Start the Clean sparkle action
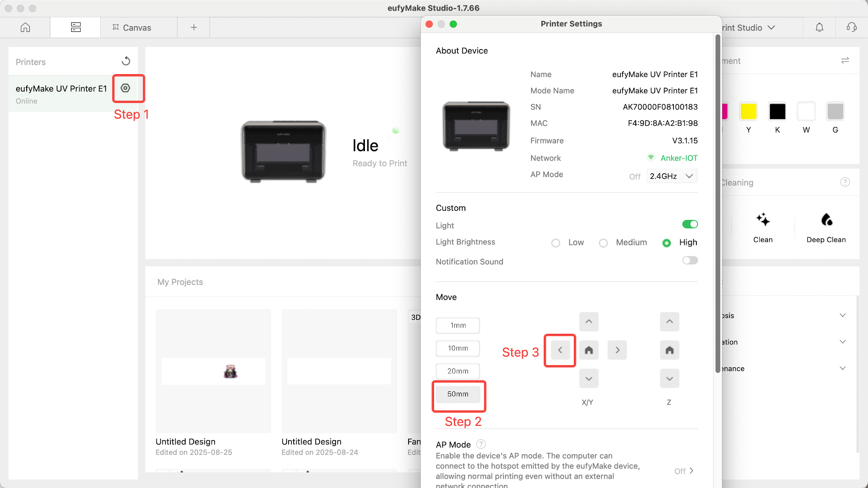Screen dimensions: 868x488 click(763, 227)
